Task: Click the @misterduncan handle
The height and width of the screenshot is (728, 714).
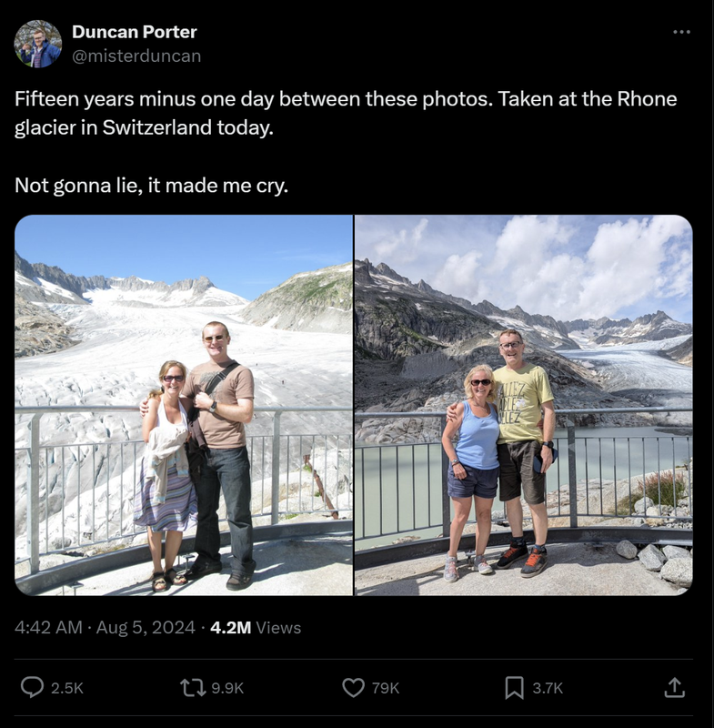Action: pyautogui.click(x=136, y=56)
